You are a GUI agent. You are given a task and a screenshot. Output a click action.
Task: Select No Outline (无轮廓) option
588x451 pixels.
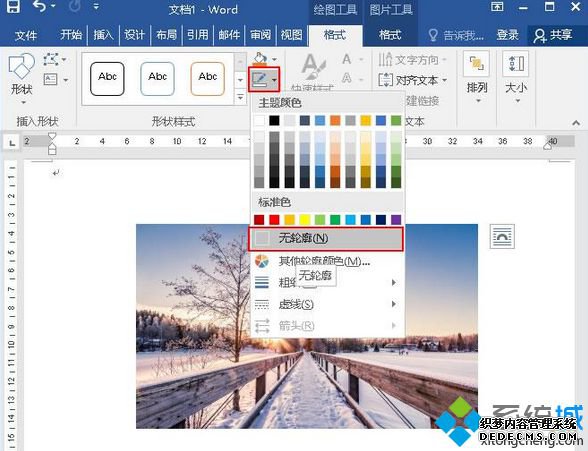[326, 238]
